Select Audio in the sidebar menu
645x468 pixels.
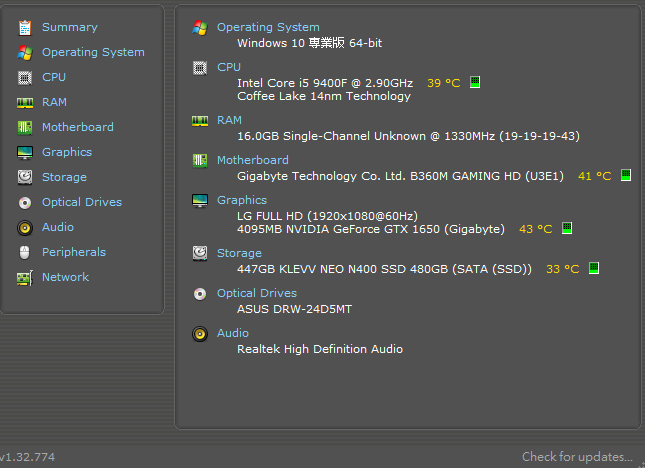click(x=58, y=227)
